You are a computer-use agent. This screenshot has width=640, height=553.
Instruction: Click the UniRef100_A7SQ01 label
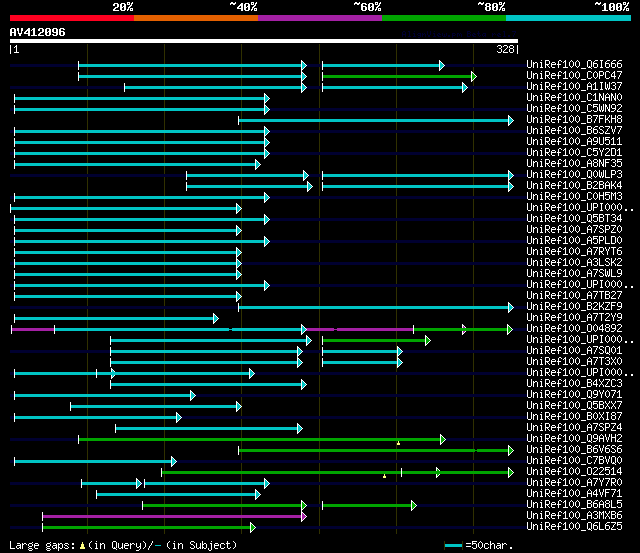click(574, 351)
